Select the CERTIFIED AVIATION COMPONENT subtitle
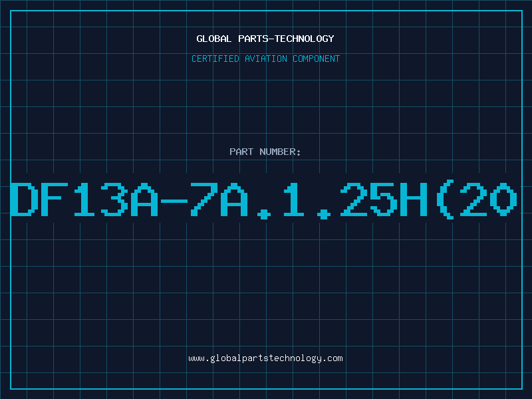Viewport: 532px width, 399px height. (265, 59)
